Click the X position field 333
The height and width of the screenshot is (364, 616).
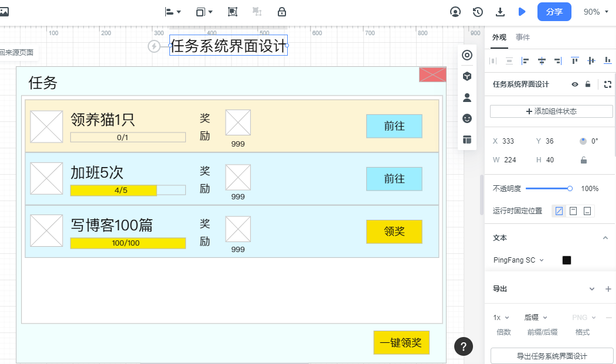(508, 141)
